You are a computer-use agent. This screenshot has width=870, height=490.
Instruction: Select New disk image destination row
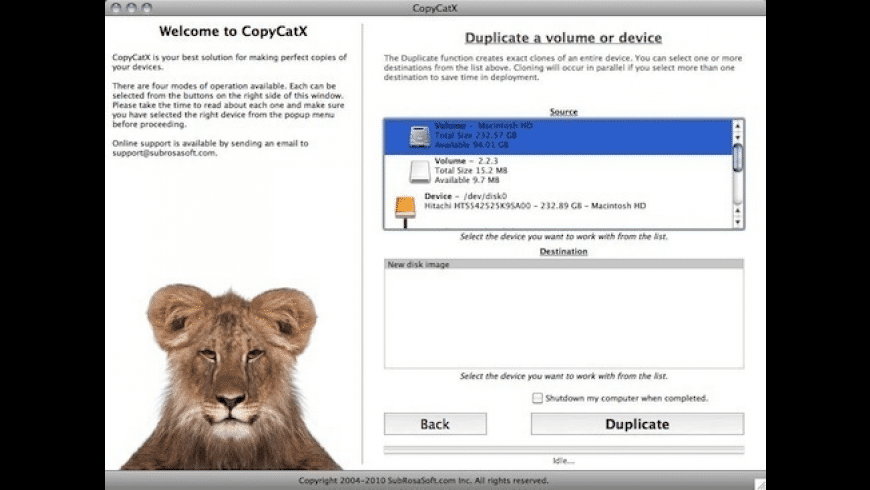[564, 265]
